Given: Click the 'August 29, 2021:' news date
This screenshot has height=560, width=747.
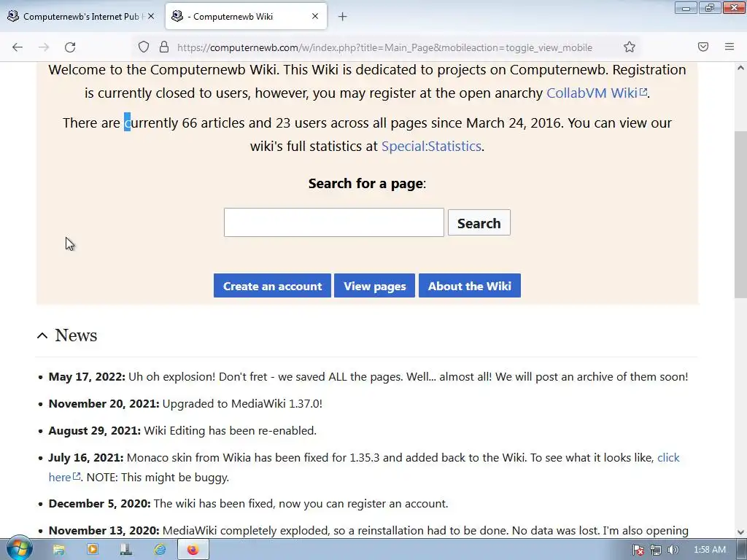Looking at the screenshot, I should pyautogui.click(x=94, y=430).
